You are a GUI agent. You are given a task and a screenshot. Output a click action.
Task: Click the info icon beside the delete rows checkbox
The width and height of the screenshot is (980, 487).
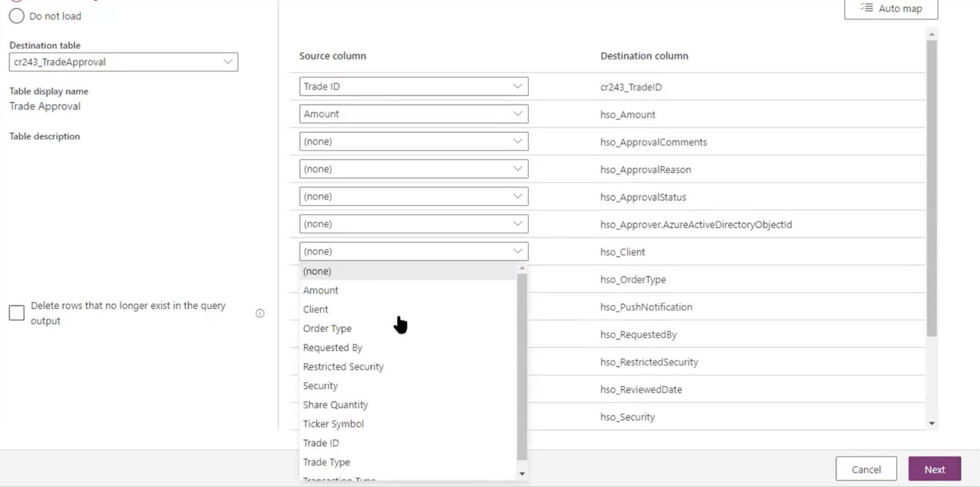(260, 313)
